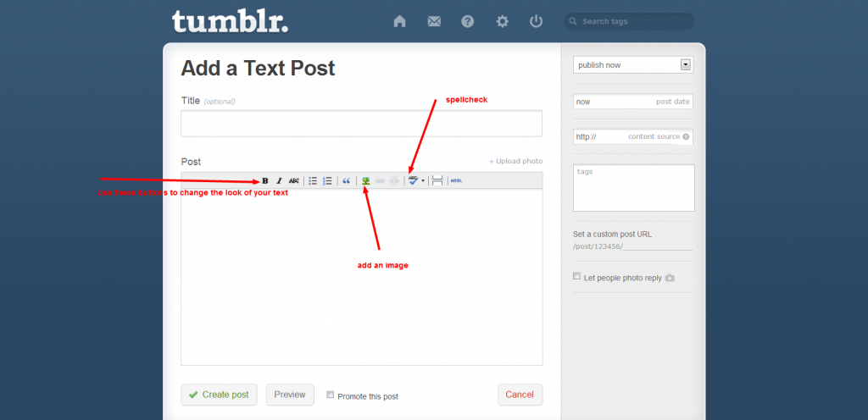Click the content source URL field
This screenshot has height=420, width=868.
click(x=633, y=136)
